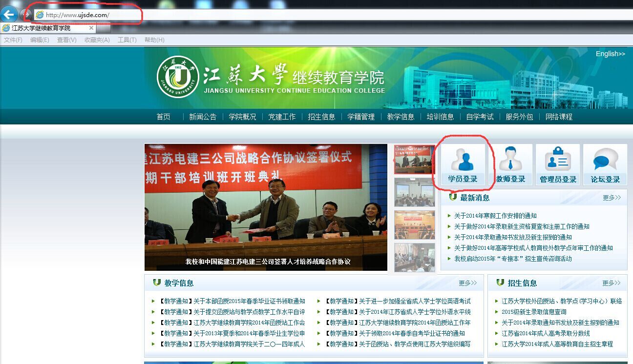Open 江苏大学校外函授站、教学点(学习中心)联络
633x364 pixels.
pyautogui.click(x=562, y=301)
